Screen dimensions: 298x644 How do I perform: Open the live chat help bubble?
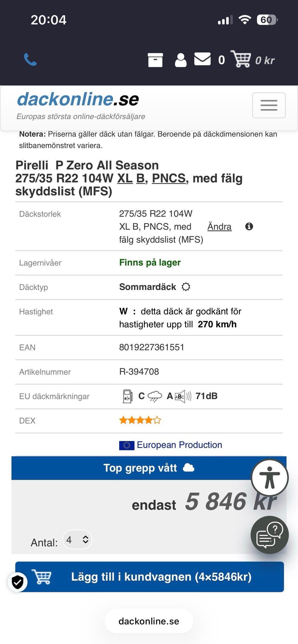point(269,535)
